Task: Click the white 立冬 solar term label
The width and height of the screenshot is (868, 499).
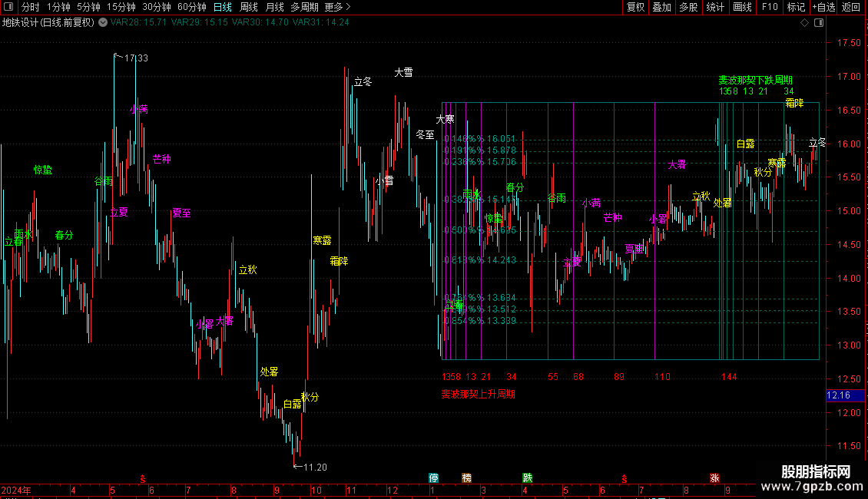Action: coord(363,82)
